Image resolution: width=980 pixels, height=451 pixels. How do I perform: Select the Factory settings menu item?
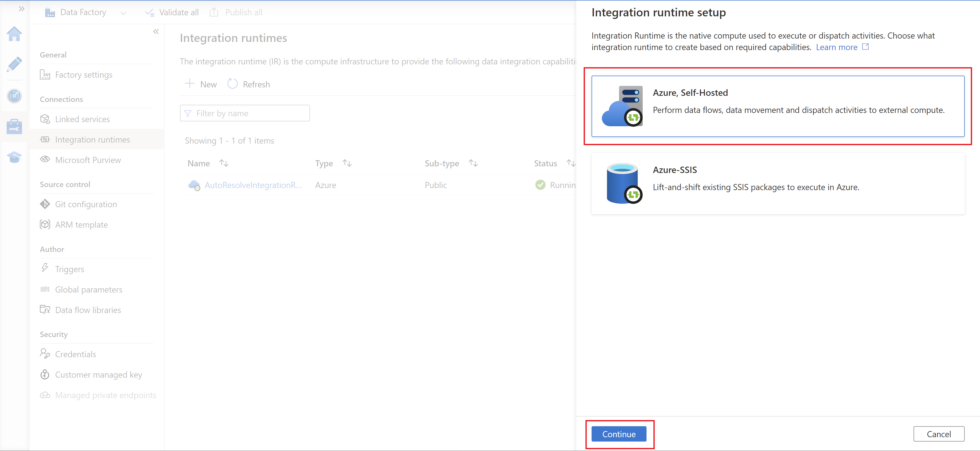click(84, 74)
